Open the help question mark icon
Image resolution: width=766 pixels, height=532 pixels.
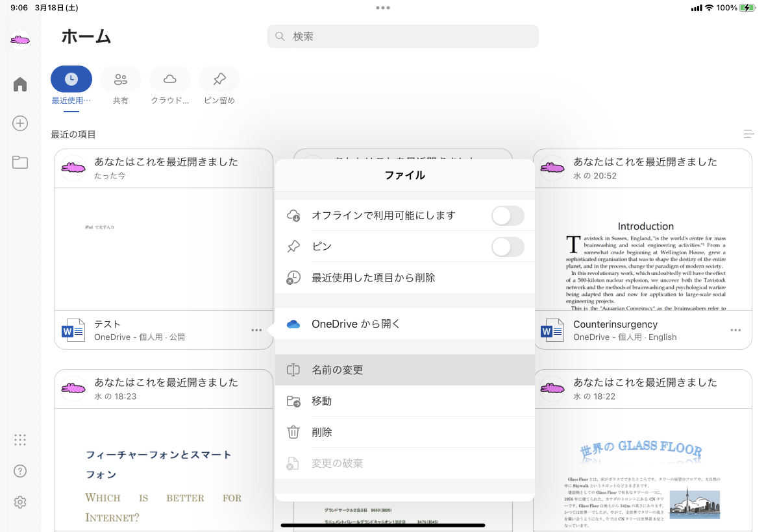click(x=20, y=471)
